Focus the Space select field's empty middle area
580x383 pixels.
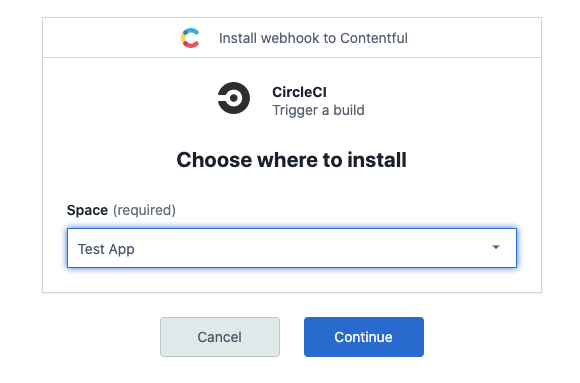coord(296,248)
